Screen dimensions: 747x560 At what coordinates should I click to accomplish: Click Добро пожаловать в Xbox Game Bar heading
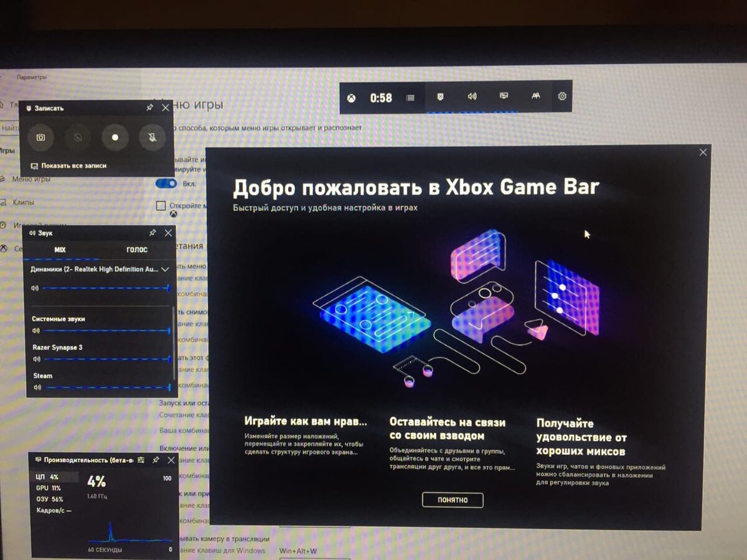[416, 187]
